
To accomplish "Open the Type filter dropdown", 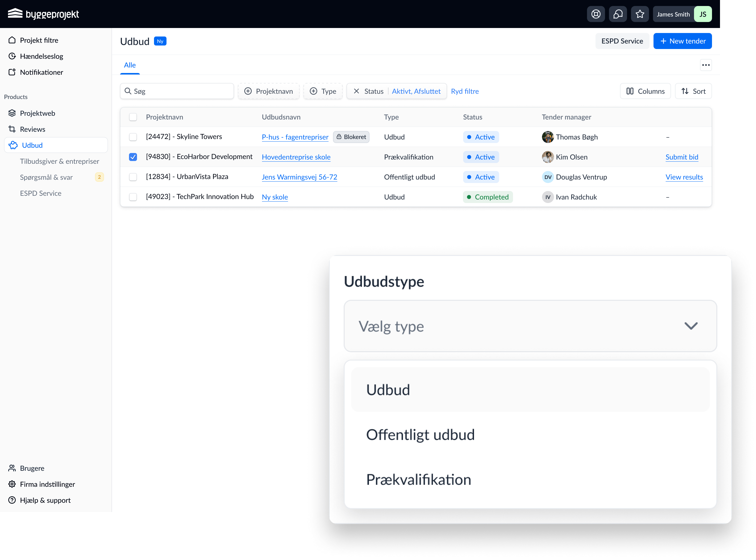I will point(323,91).
